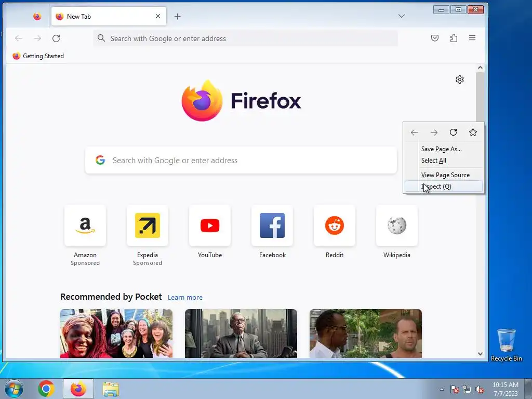
Task: Click Reload icon in context menu
Action: click(x=453, y=132)
